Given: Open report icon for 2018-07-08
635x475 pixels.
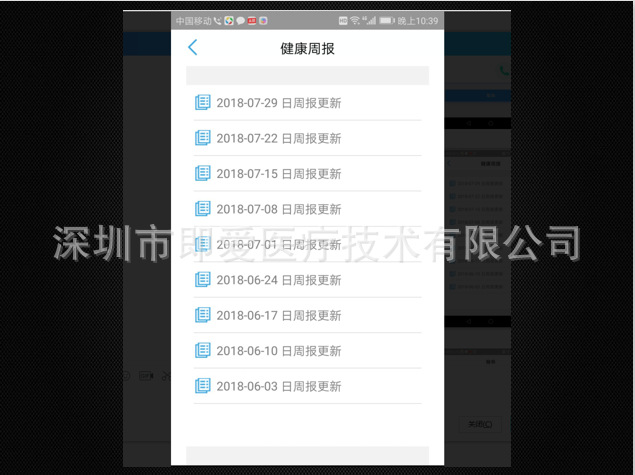Looking at the screenshot, I should pos(202,209).
